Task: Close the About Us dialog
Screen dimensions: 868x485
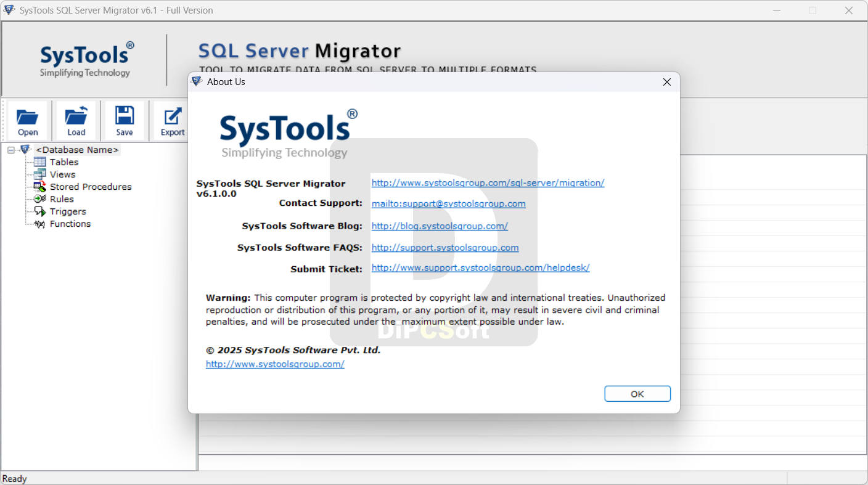Action: [x=666, y=82]
